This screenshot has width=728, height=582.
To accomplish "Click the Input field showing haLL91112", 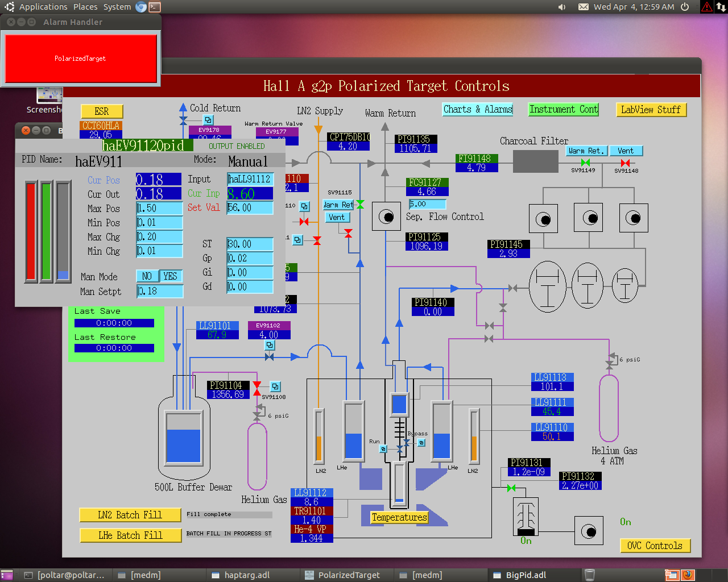I will tap(250, 179).
